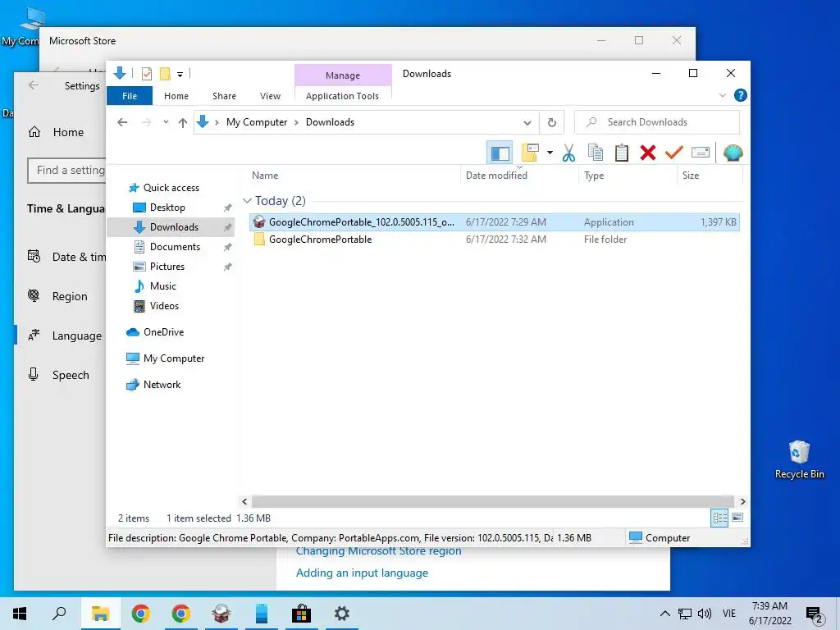Select GoogleChromePortable_102.0.5005.115 application file

[494, 222]
